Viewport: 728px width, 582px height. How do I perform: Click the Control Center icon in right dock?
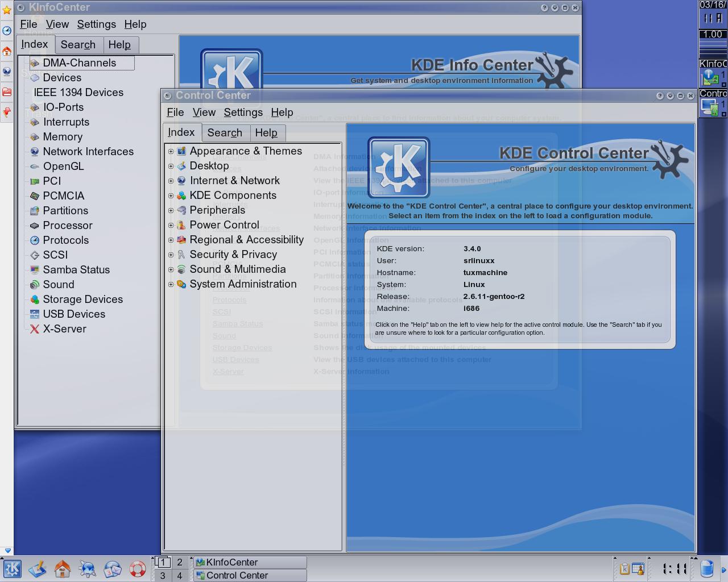711,107
